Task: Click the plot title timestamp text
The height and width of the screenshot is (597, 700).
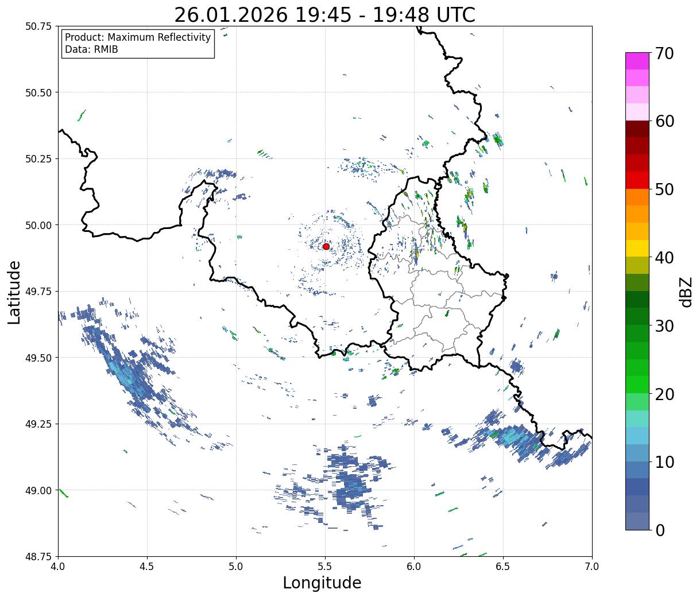Action: pos(324,15)
